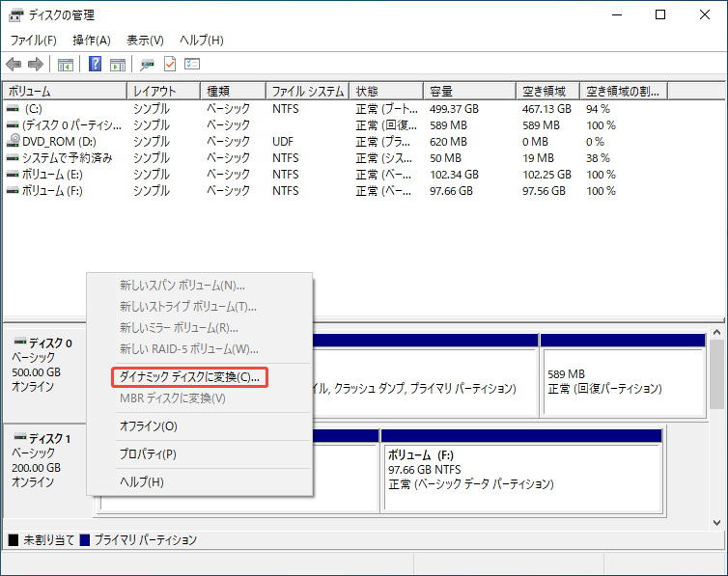Image resolution: width=728 pixels, height=576 pixels.
Task: Click the drive icon beside ボリューム (E:)
Action: pyautogui.click(x=13, y=175)
